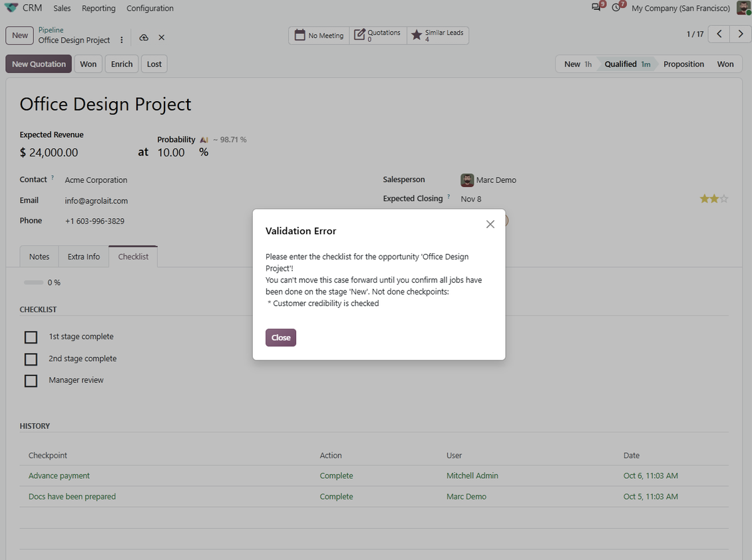Click the New Quotation button
The image size is (752, 560).
pyautogui.click(x=39, y=64)
